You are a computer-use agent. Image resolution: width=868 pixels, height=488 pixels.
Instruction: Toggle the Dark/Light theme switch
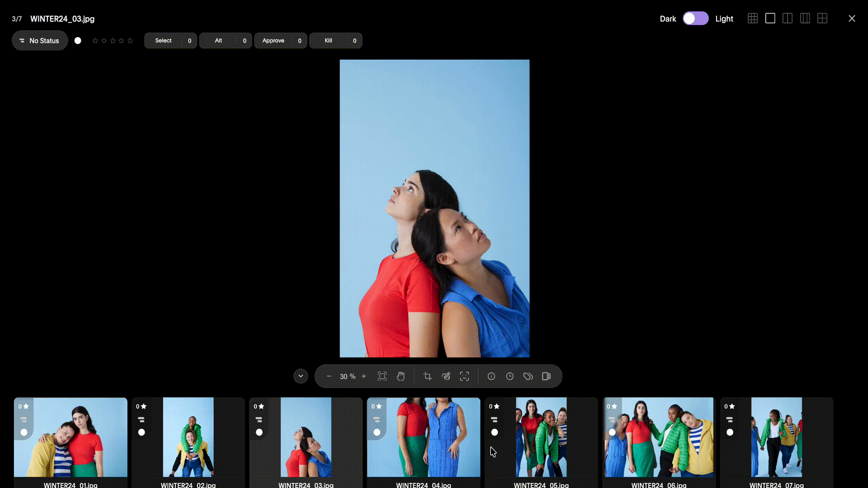[x=695, y=19]
